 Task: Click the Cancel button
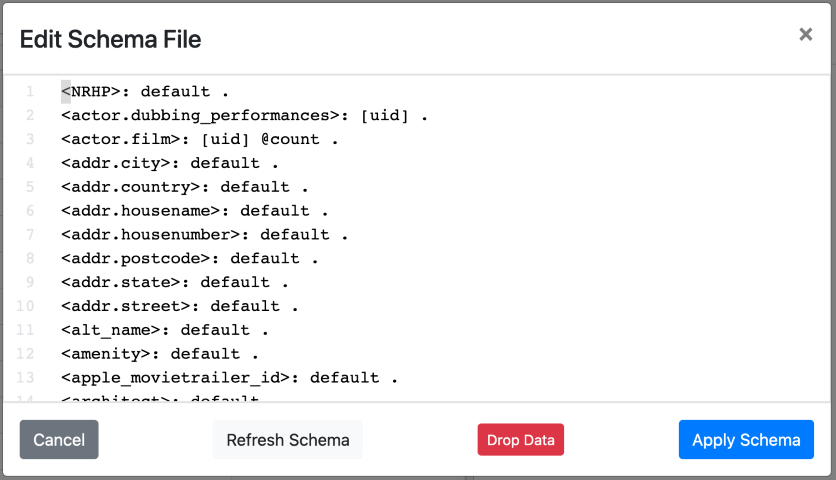click(x=59, y=440)
